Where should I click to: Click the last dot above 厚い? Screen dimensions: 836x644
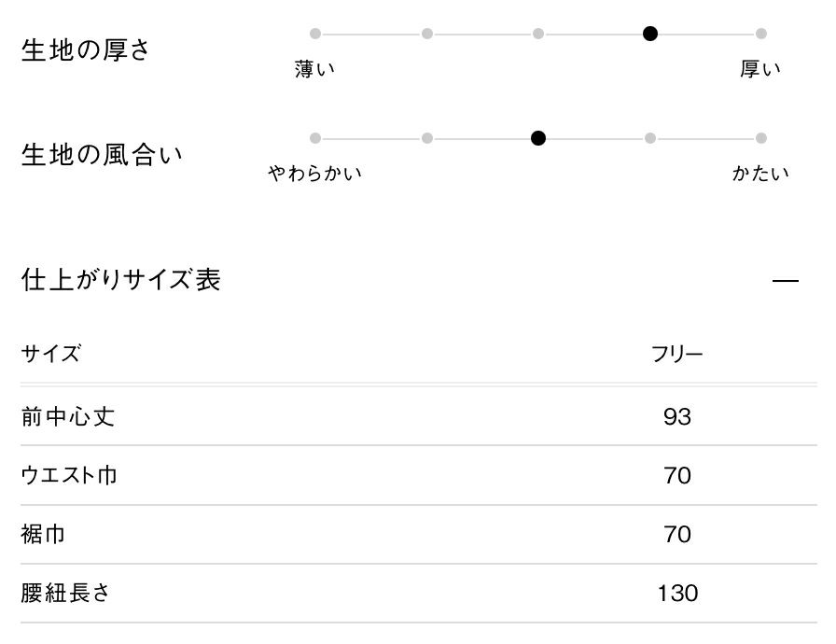tap(761, 34)
